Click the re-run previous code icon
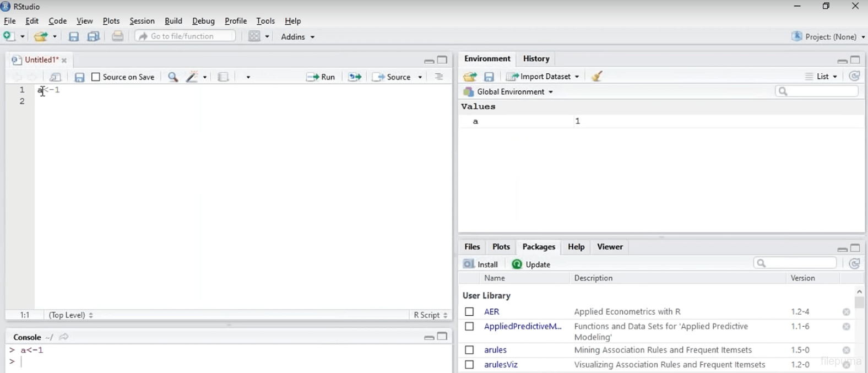Viewport: 868px width, 373px height. (355, 77)
